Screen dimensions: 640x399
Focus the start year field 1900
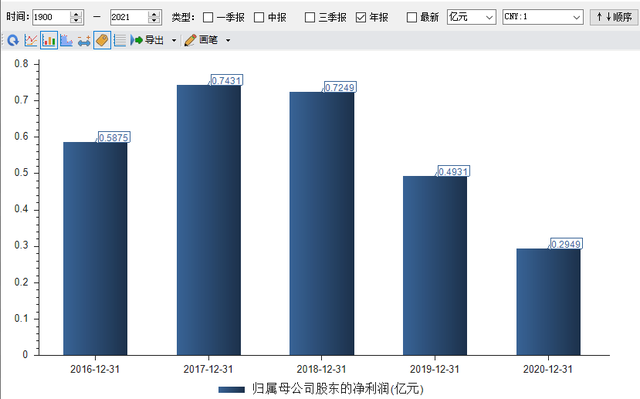pos(51,17)
